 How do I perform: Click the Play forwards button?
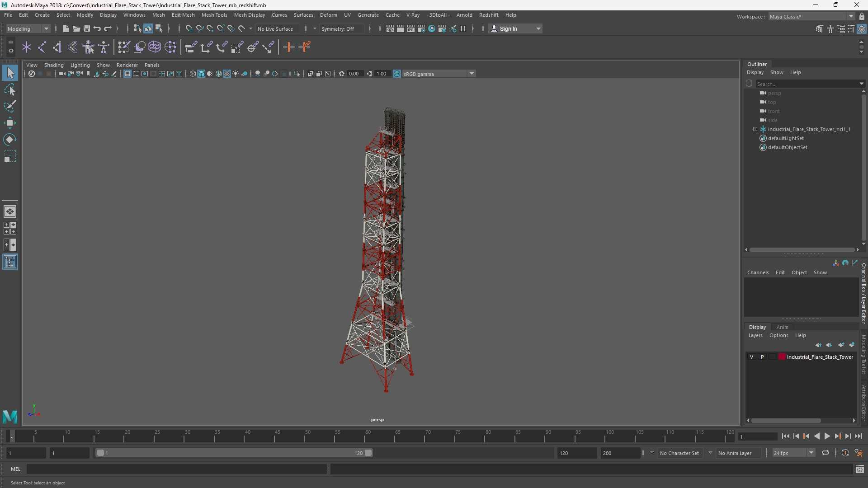827,436
